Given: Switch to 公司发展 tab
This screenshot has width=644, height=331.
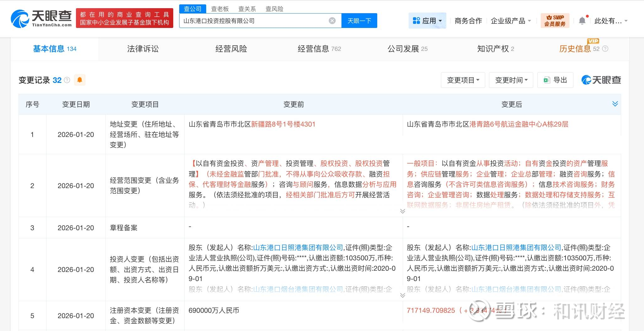Looking at the screenshot, I should 407,49.
